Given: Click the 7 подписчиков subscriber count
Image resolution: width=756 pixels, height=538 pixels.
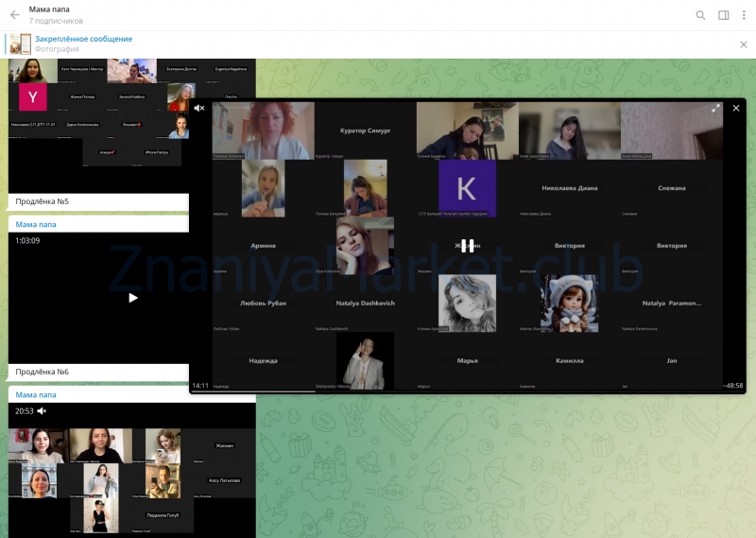Looking at the screenshot, I should coord(56,21).
